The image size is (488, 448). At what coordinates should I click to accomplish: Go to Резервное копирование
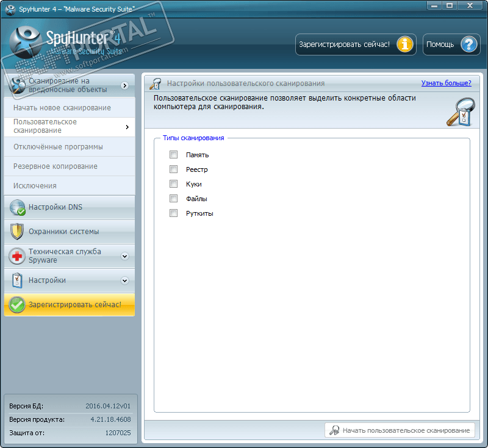point(70,166)
